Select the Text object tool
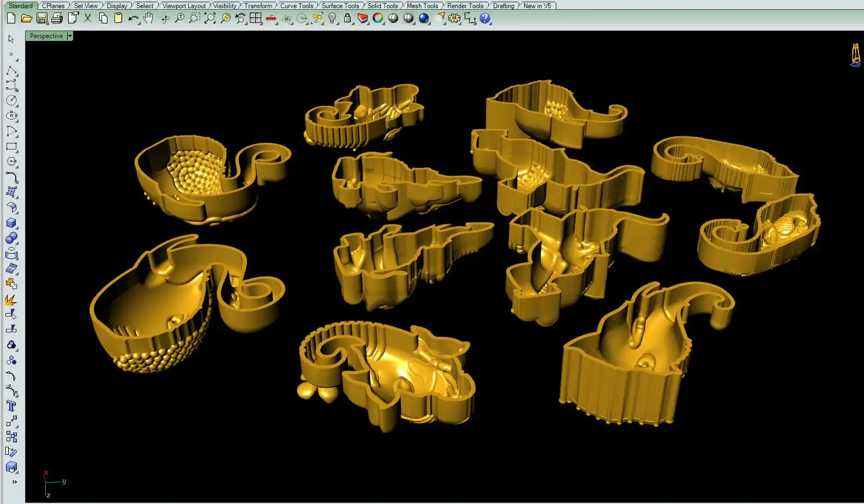The width and height of the screenshot is (864, 504). 11,406
